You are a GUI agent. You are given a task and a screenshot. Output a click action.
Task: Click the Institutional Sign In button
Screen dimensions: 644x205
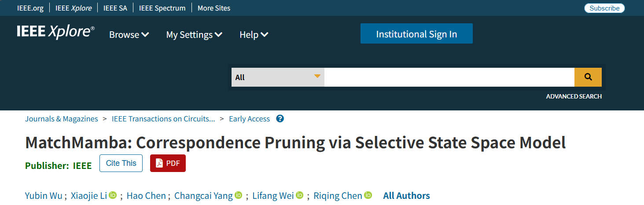click(x=416, y=34)
